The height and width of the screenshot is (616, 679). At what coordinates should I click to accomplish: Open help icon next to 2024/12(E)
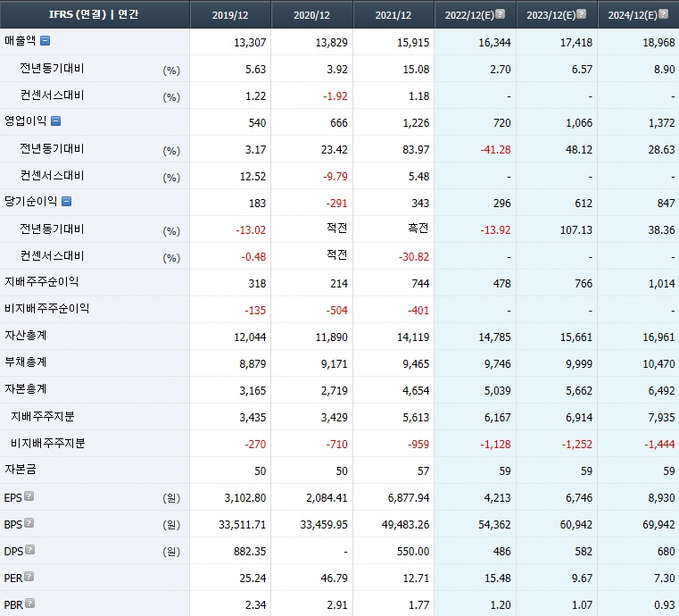coord(663,14)
